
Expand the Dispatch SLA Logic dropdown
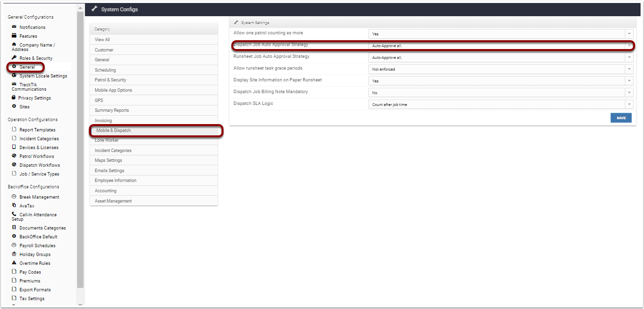coord(629,103)
